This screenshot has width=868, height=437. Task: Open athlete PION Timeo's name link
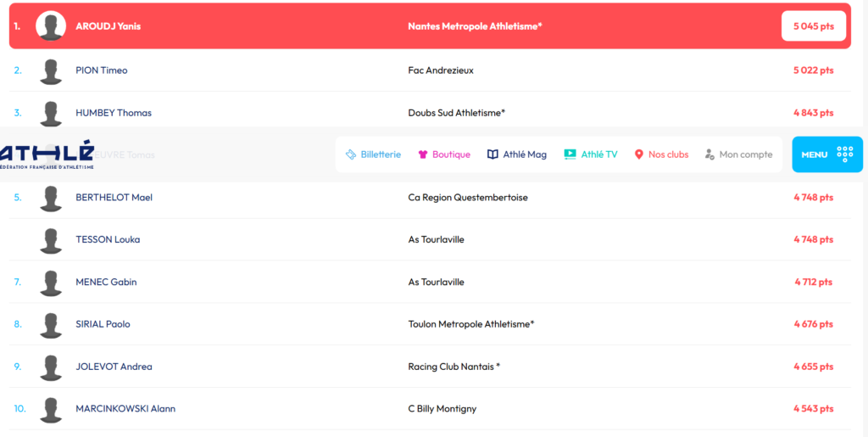(x=102, y=70)
